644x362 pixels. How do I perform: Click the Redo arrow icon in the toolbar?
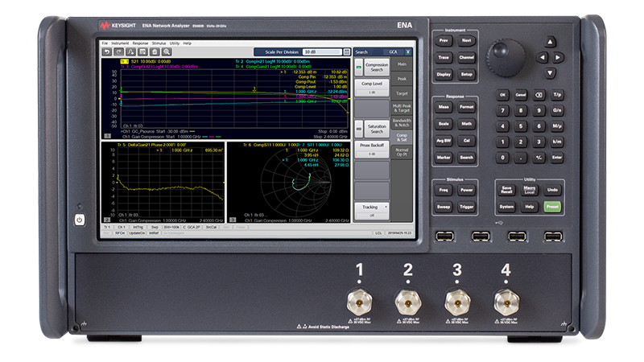pos(118,51)
